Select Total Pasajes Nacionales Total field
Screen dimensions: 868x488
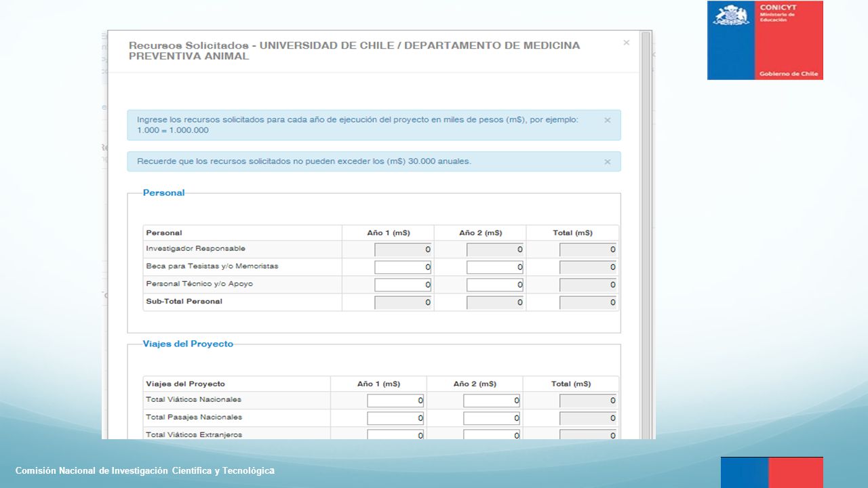pyautogui.click(x=588, y=418)
